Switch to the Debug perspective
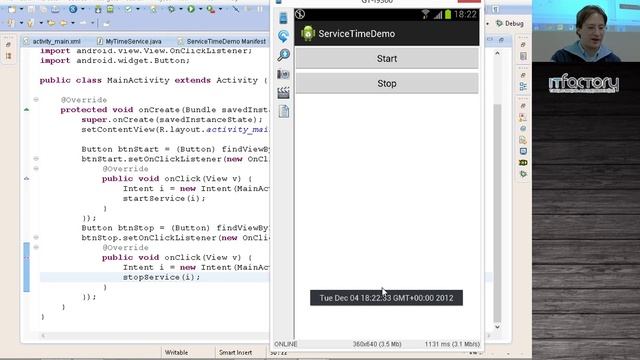The height and width of the screenshot is (360, 640). pyautogui.click(x=509, y=24)
